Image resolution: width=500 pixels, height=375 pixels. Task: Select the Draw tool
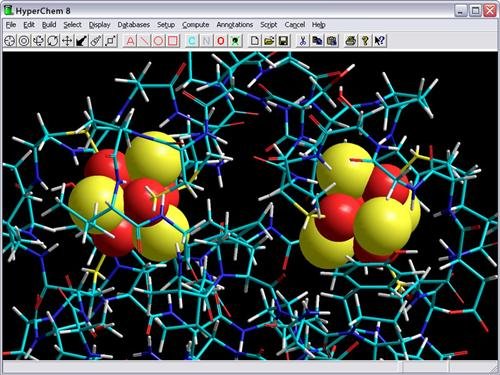tap(10, 41)
